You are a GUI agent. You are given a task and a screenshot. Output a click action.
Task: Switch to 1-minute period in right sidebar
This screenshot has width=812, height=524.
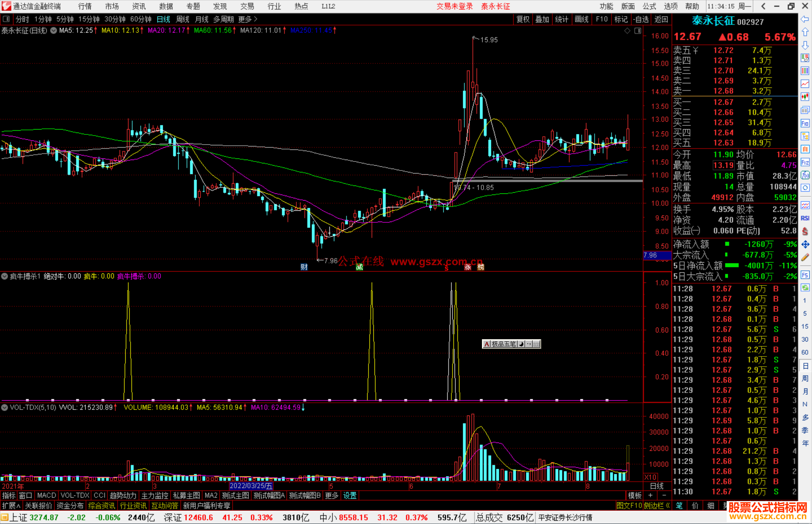(804, 301)
